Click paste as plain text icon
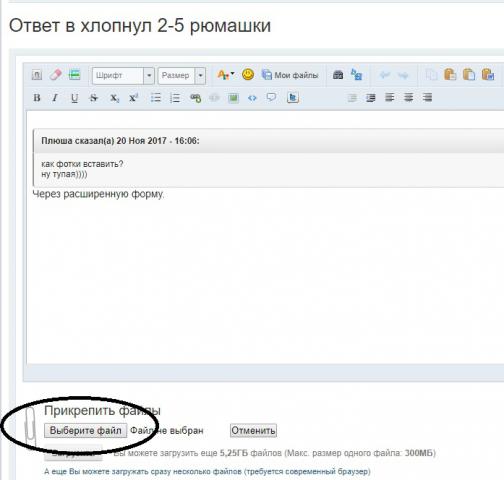Image resolution: width=504 pixels, height=480 pixels. pyautogui.click(x=469, y=75)
